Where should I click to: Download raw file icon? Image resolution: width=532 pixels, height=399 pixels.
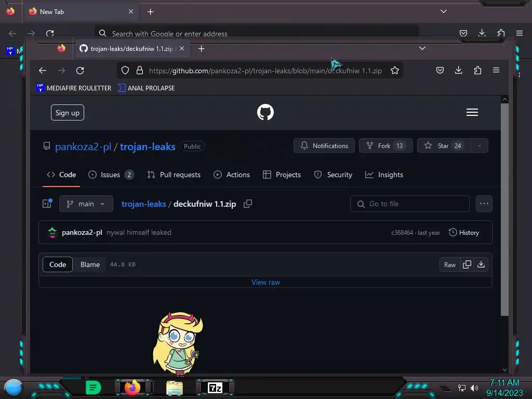tap(481, 264)
